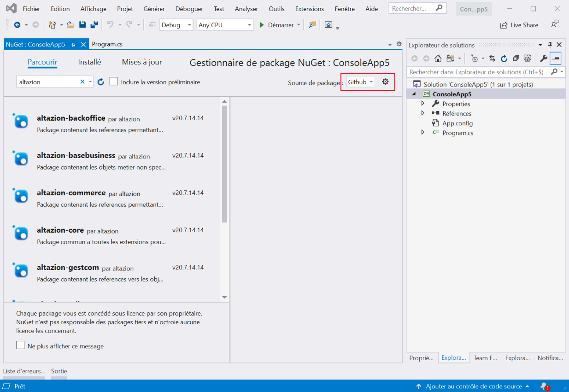Screen dimensions: 569x392
Task: Switch to the Installé tab
Action: click(89, 62)
